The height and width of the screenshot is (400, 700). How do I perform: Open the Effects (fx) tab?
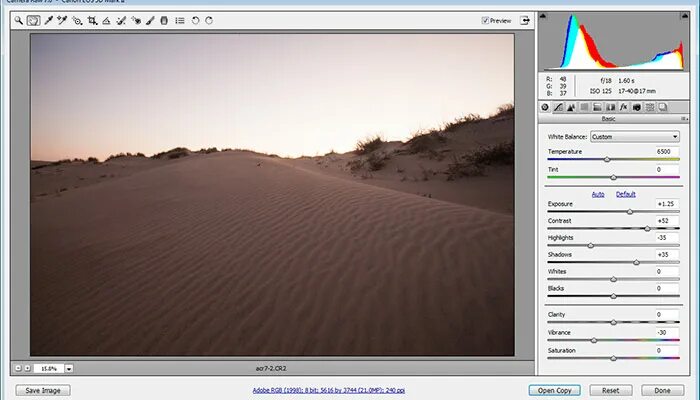tap(624, 107)
